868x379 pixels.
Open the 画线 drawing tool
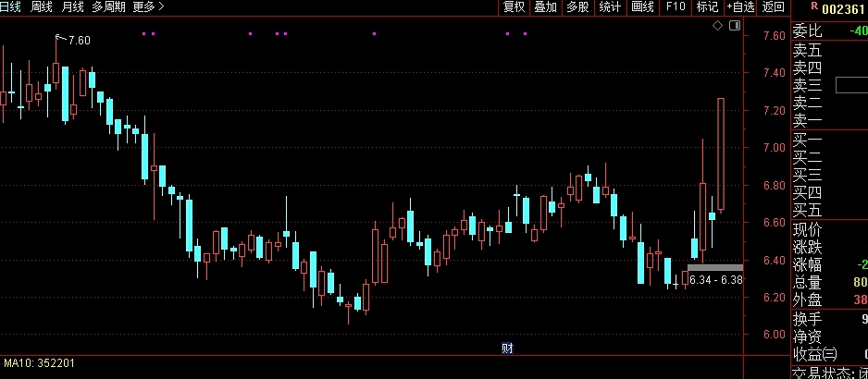coord(643,6)
